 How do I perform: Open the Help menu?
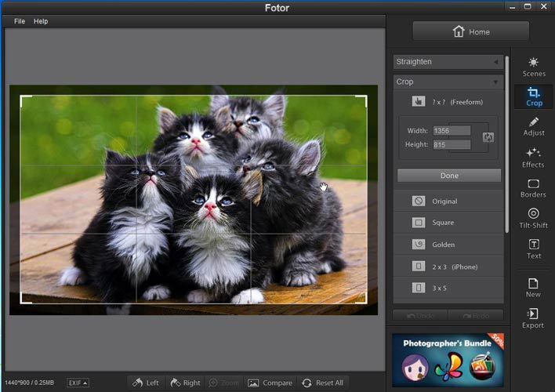point(41,21)
